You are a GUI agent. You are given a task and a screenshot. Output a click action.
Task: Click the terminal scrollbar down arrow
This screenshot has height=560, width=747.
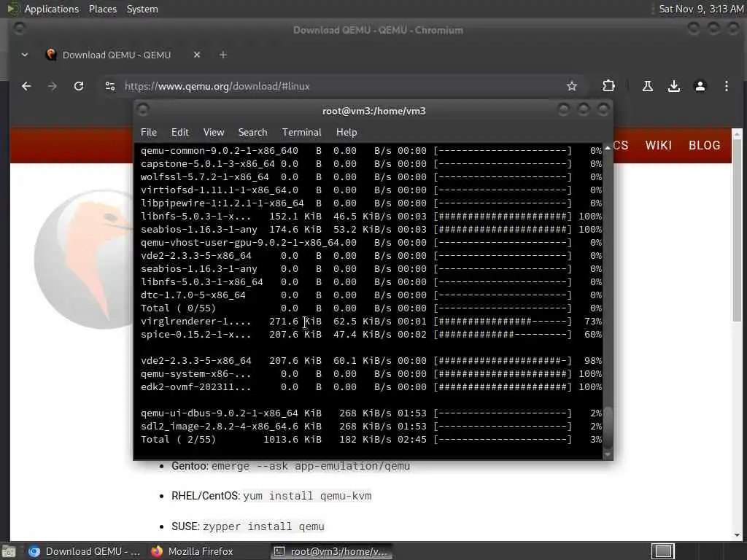tap(608, 455)
